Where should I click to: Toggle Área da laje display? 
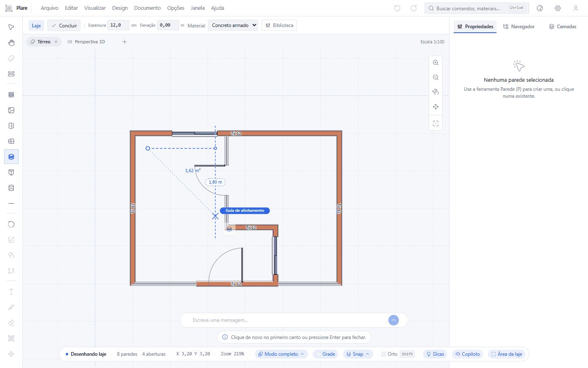(507, 354)
